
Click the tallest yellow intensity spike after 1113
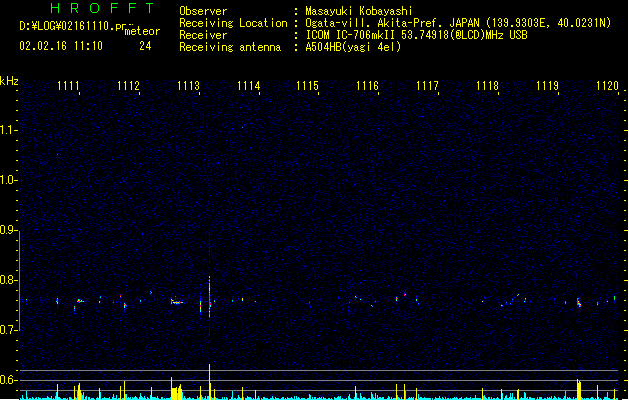pos(209,381)
